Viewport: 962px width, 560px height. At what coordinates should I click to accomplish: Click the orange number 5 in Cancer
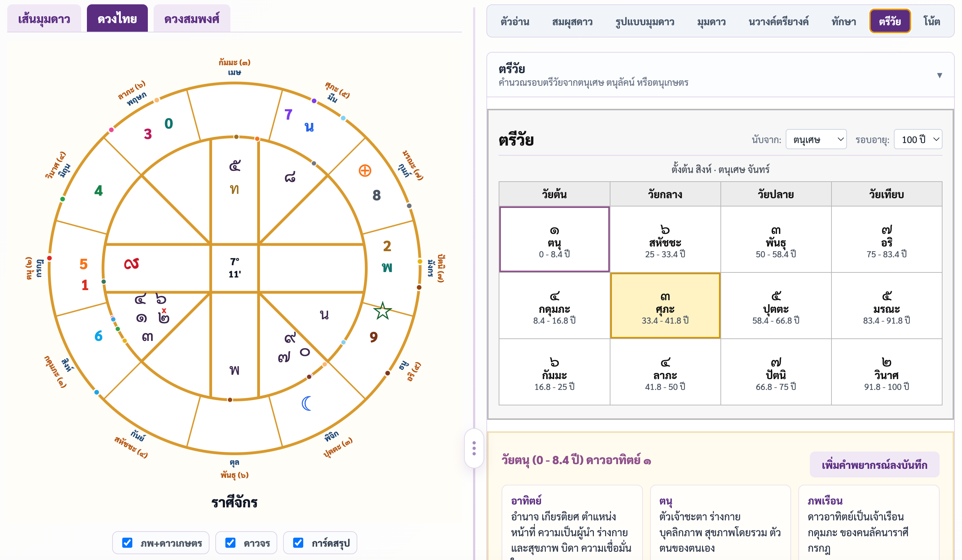(x=84, y=264)
